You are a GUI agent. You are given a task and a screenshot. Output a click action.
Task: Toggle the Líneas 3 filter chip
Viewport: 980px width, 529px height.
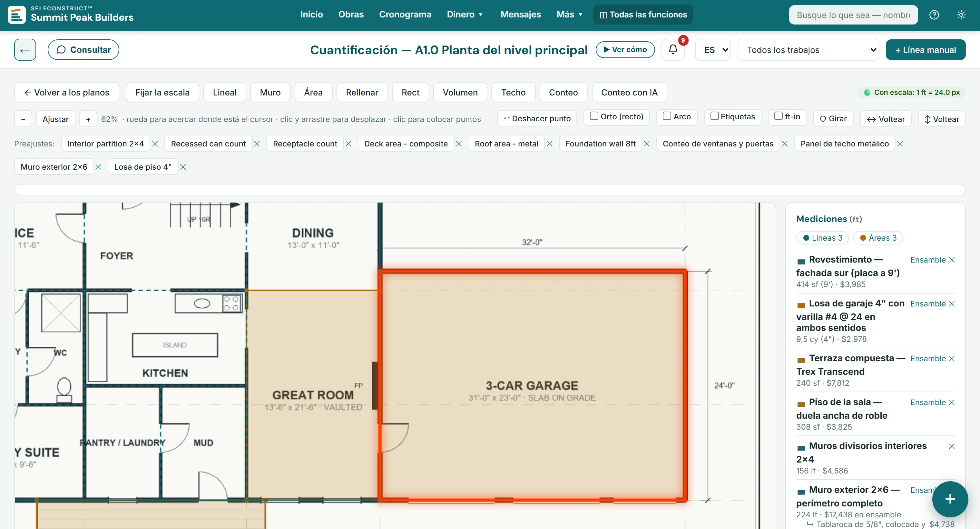[x=822, y=238]
